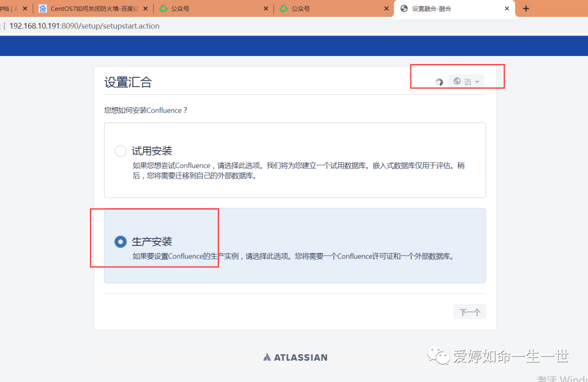588x382 pixels.
Task: Select the 试用安装 radio button
Action: (x=120, y=151)
